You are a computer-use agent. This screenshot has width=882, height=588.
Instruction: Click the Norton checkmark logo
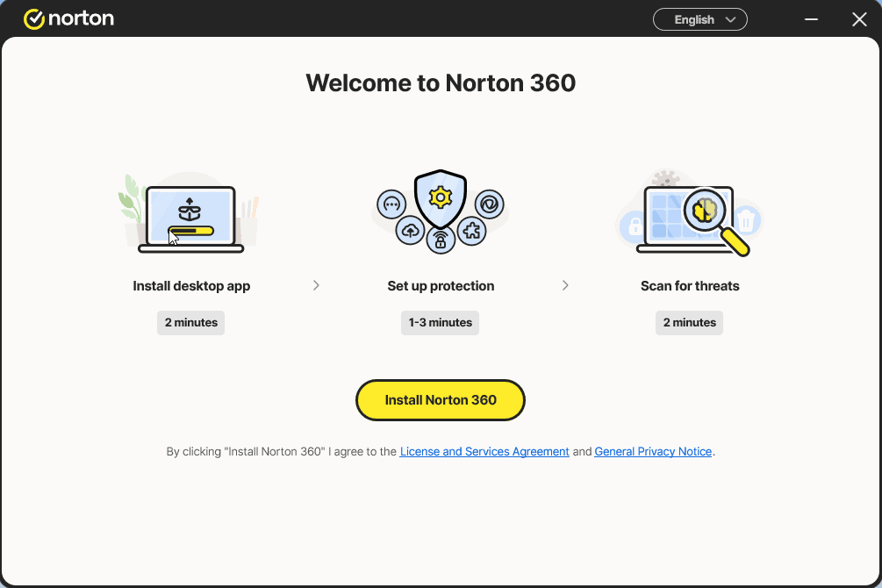tap(34, 19)
